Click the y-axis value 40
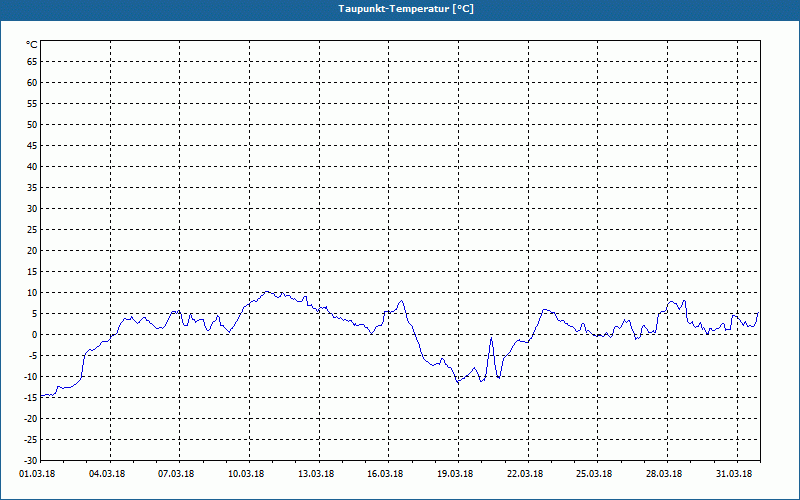This screenshot has width=800, height=500. (x=32, y=167)
